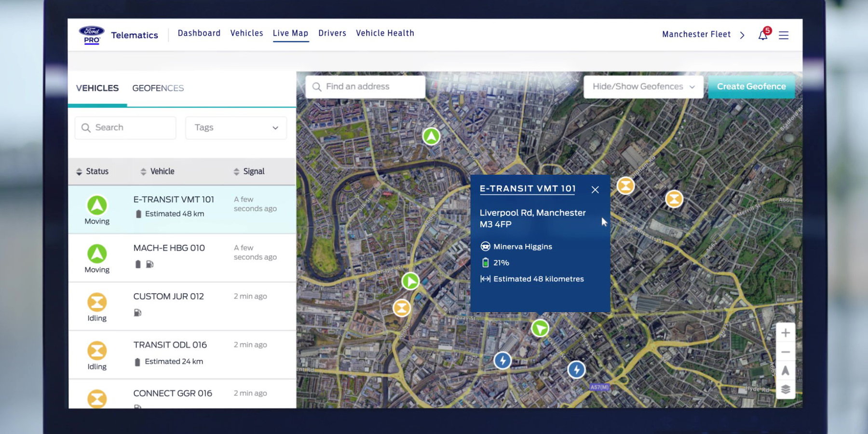Click the map compass arrow button
Screen dimensions: 868x434
click(x=786, y=371)
